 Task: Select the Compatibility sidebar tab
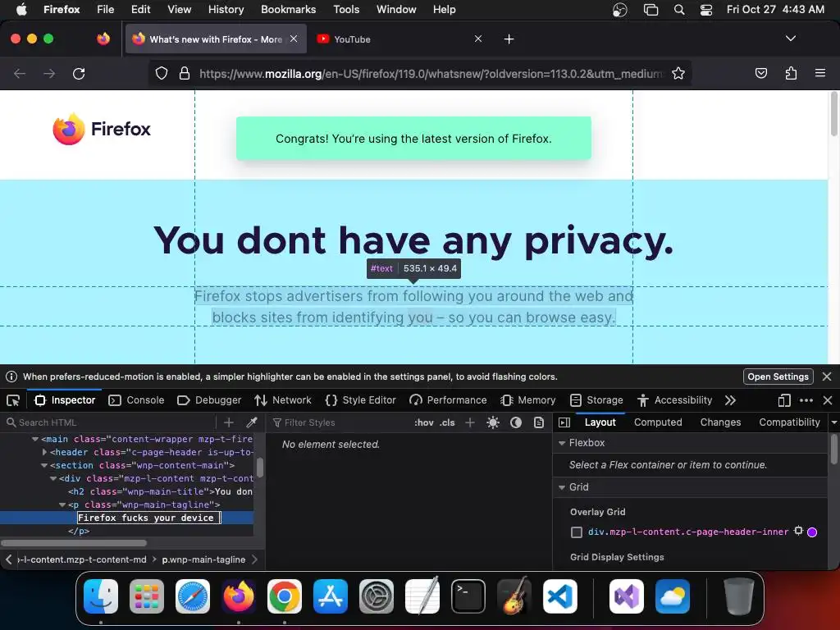click(789, 422)
